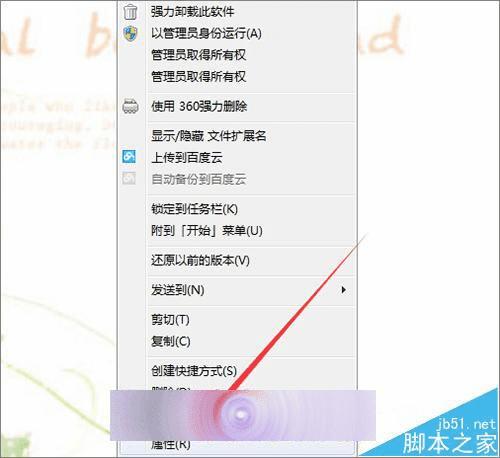The height and width of the screenshot is (458, 500).
Task: Open the 发送到(N) menu item
Action: [237, 290]
